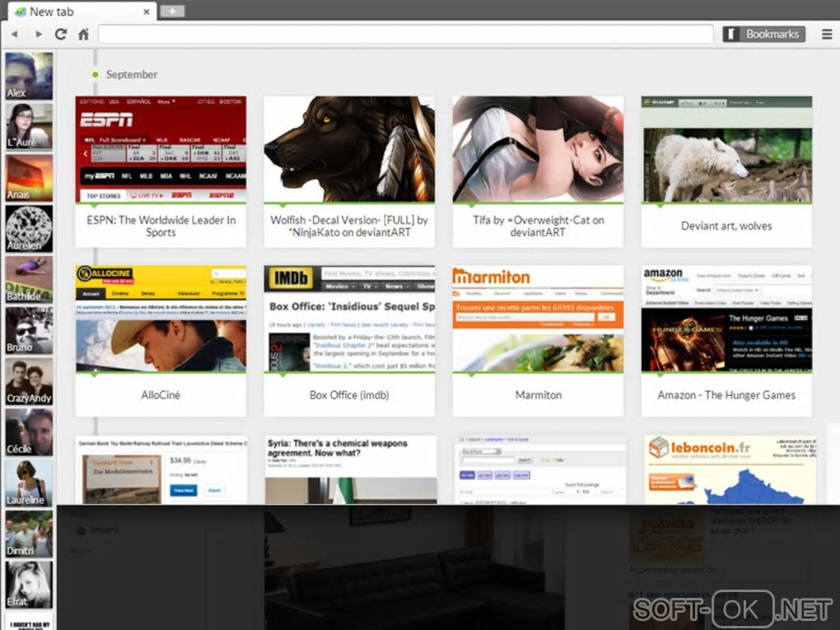
Task: Click the browser back arrow
Action: pos(15,35)
